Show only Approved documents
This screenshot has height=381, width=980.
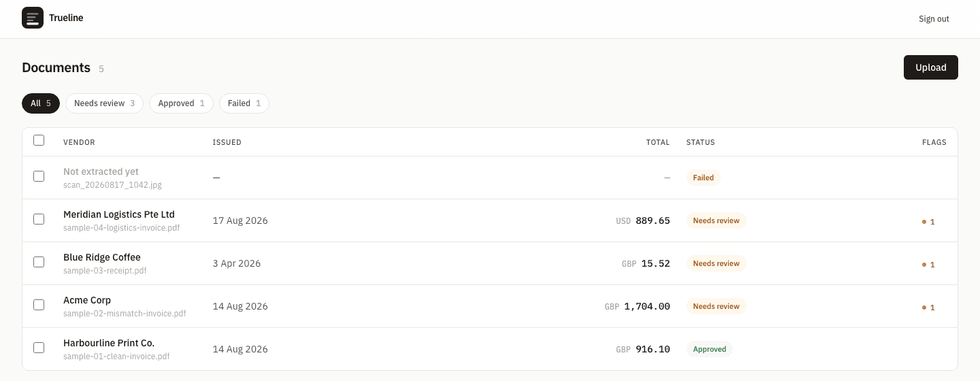tap(181, 103)
